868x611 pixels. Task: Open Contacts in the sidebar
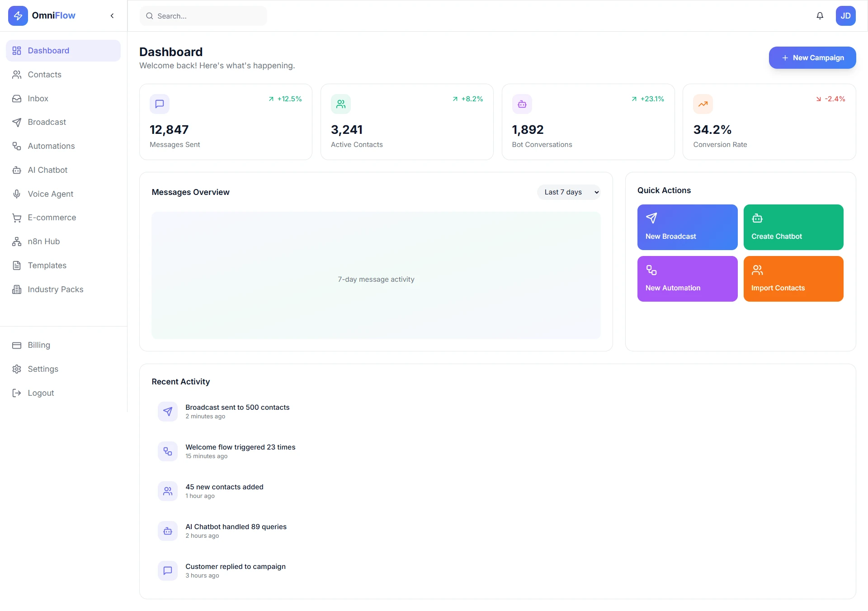44,75
